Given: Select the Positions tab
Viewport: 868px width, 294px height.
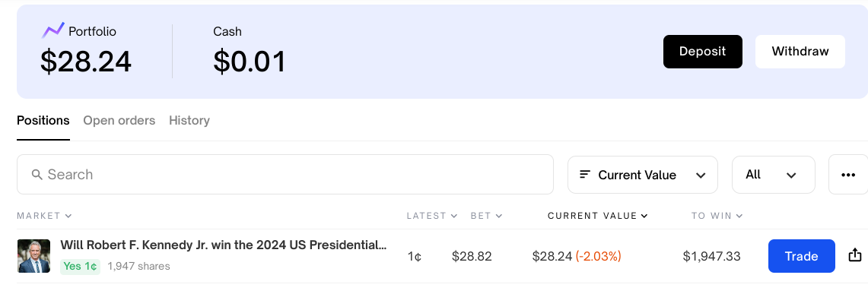Looking at the screenshot, I should coord(43,121).
